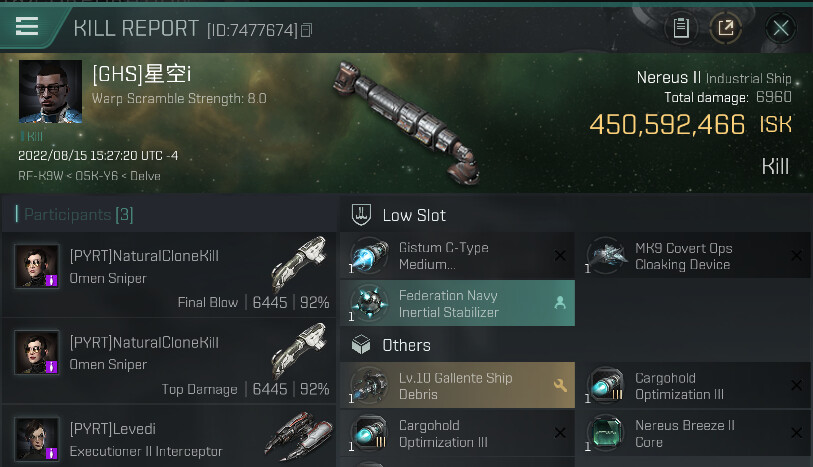Click the clipboard icon in the header
Viewport: 813px width, 467px height.
pyautogui.click(x=681, y=28)
